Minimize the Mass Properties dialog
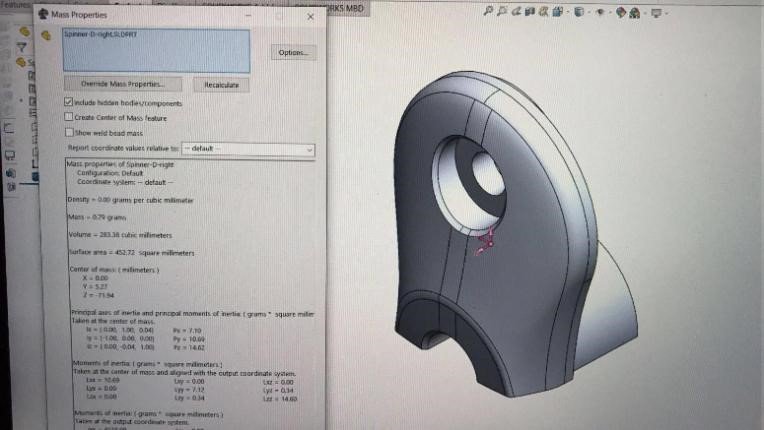This screenshot has width=764, height=430. [248, 16]
